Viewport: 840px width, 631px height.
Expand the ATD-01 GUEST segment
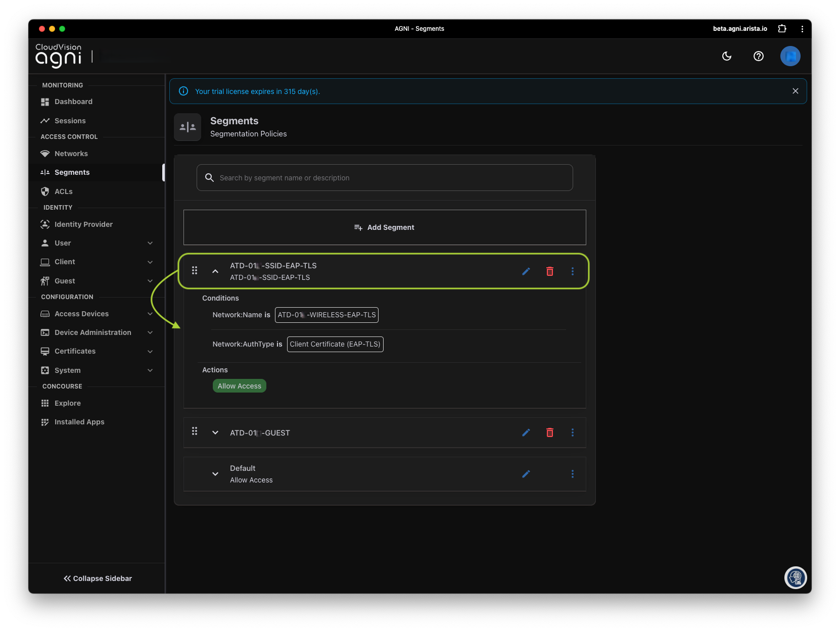coord(215,432)
